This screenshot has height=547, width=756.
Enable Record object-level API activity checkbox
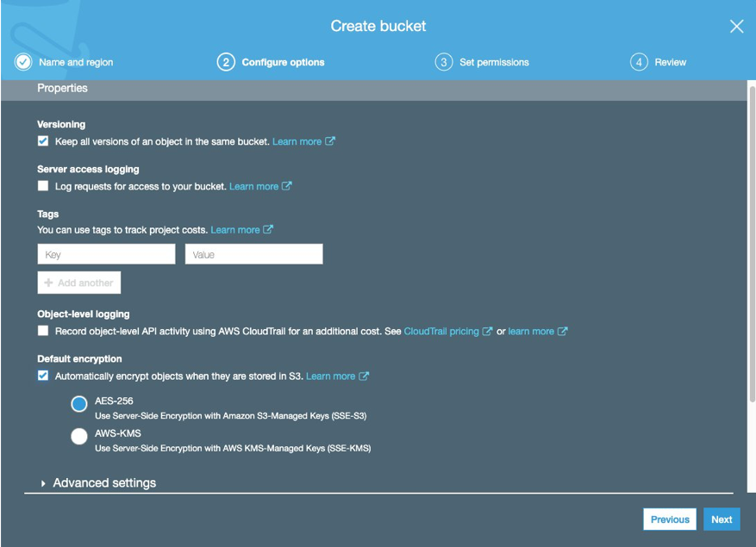coord(43,331)
